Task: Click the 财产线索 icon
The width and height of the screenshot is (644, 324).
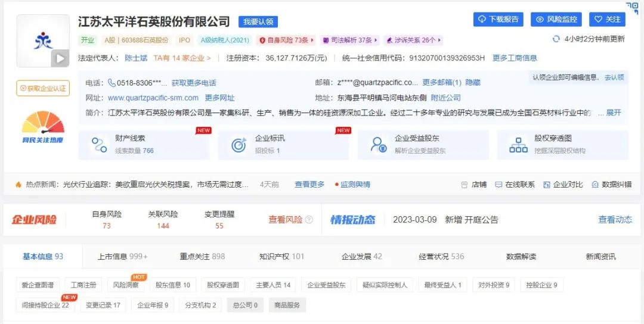Action: (99, 145)
